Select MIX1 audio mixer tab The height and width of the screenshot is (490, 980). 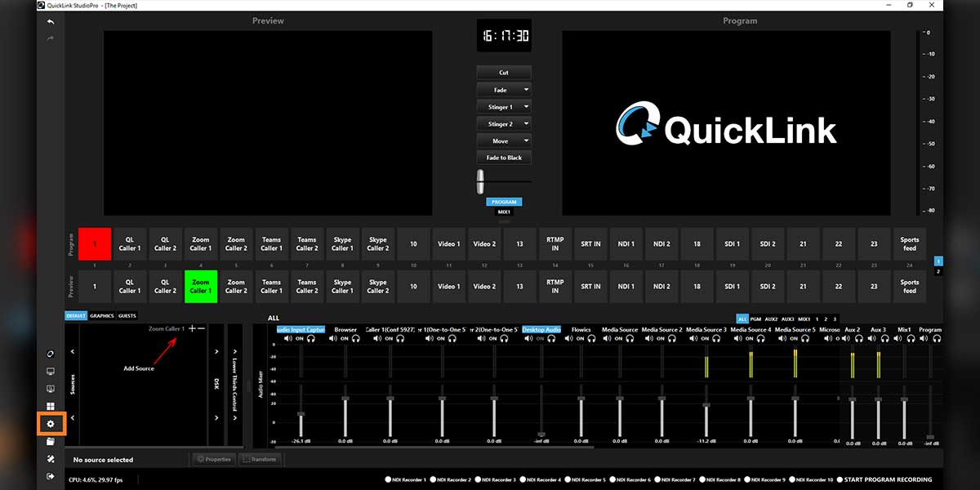(804, 318)
